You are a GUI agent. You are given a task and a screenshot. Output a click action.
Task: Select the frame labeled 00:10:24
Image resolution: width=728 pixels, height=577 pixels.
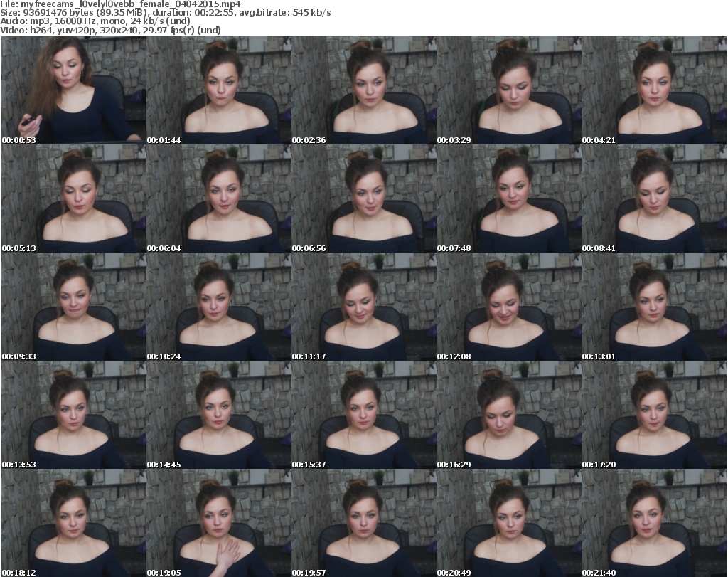pyautogui.click(x=218, y=307)
